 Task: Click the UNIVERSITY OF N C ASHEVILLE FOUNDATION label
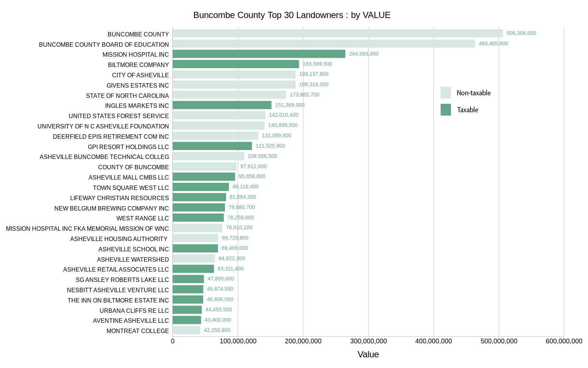pos(103,126)
